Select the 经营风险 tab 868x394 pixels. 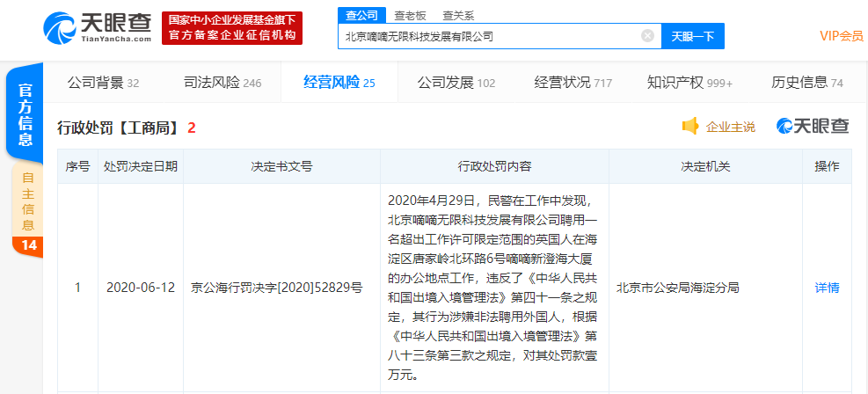(339, 83)
